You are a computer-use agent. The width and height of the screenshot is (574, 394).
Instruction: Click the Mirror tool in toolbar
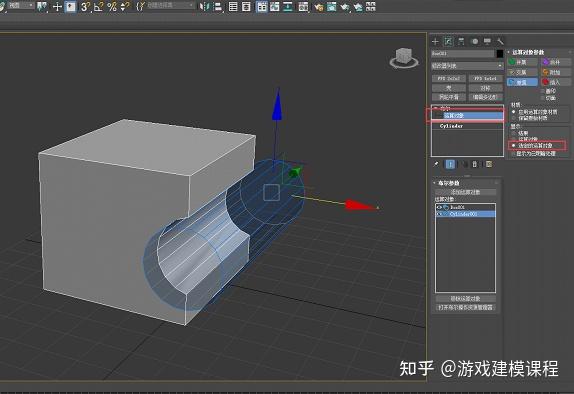204,7
